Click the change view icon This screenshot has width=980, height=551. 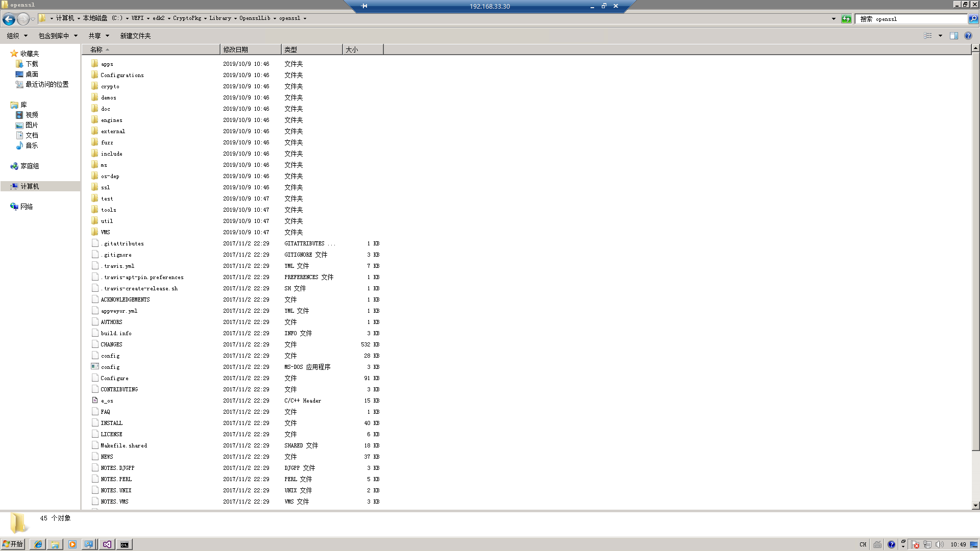click(928, 36)
